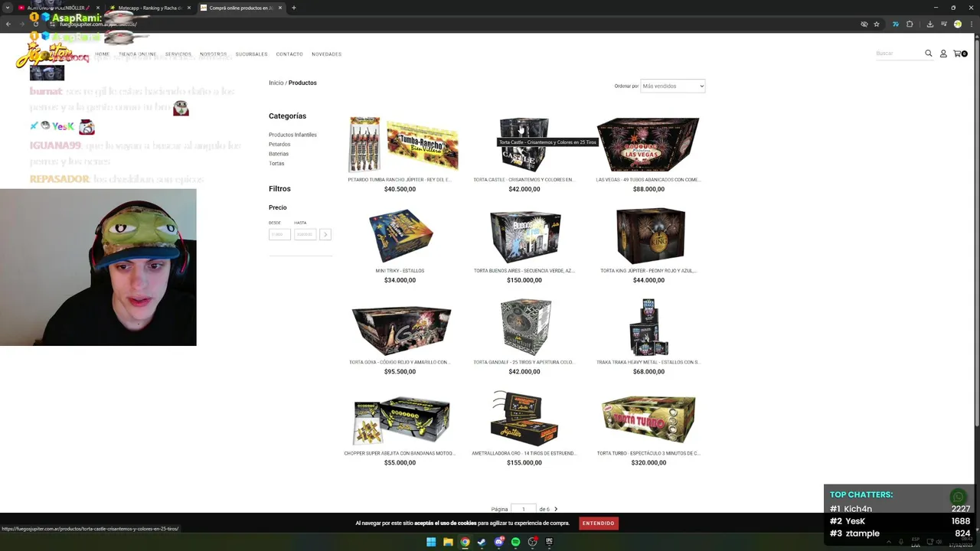Click the search magnifier icon

coord(929,54)
